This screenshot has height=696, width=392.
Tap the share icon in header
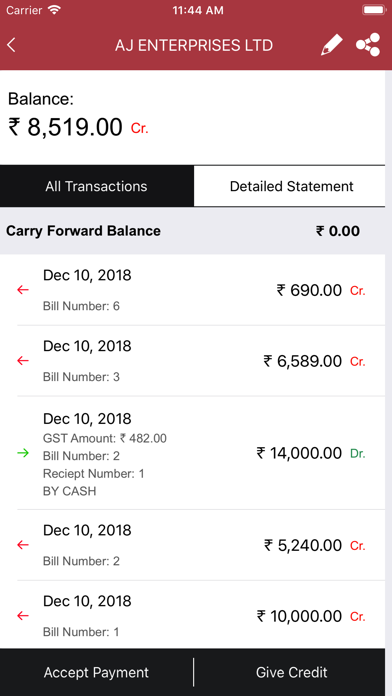pos(368,45)
